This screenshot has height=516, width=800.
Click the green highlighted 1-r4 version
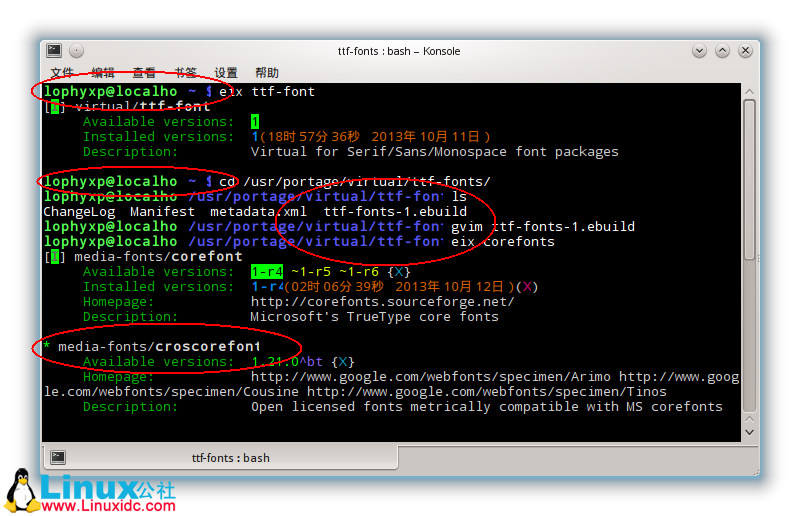(267, 272)
